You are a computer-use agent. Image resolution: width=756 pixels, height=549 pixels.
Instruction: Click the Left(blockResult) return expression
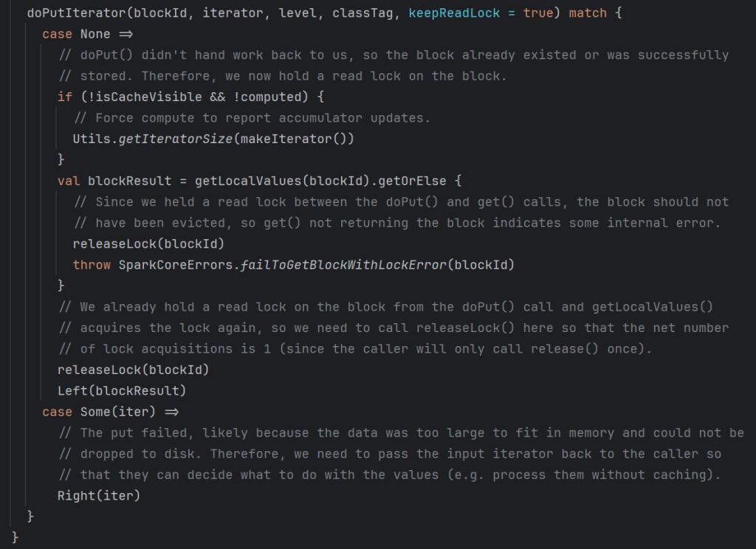[122, 390]
